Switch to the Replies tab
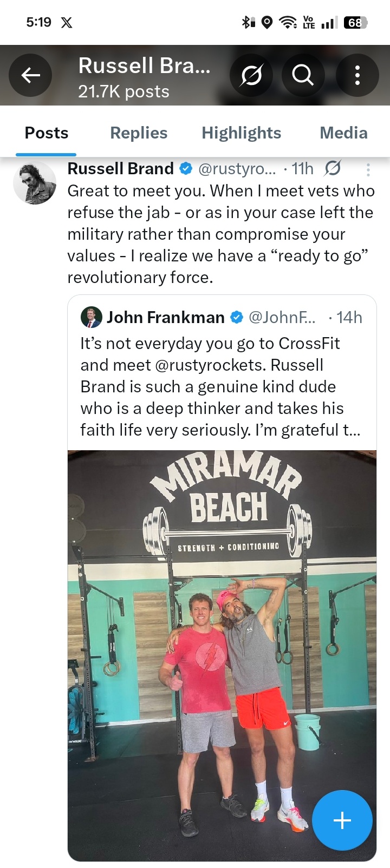The width and height of the screenshot is (390, 868). pos(139,133)
